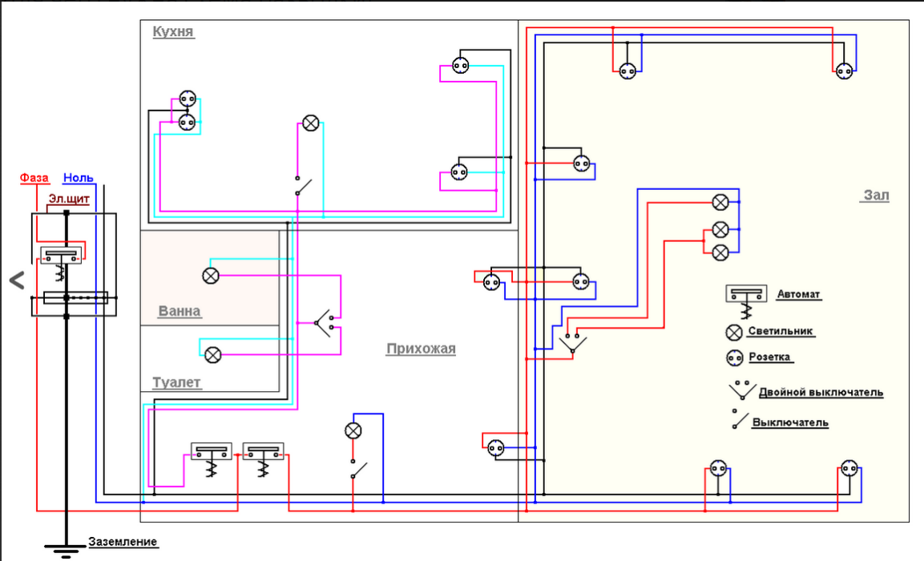Click the Розетка socket symbol in legend
The width and height of the screenshot is (924, 561).
tap(734, 357)
